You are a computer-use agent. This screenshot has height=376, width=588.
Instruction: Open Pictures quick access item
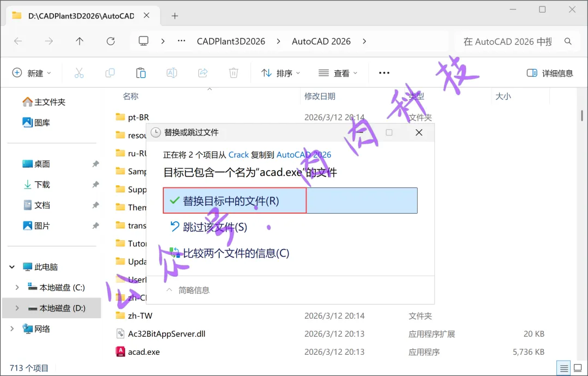36,226
